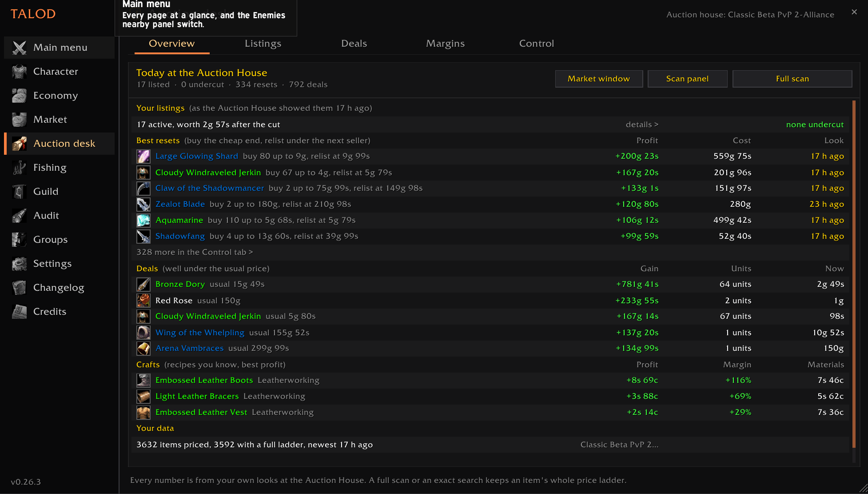
Task: Click the Light Leather Bracers recipe name
Action: tap(197, 396)
